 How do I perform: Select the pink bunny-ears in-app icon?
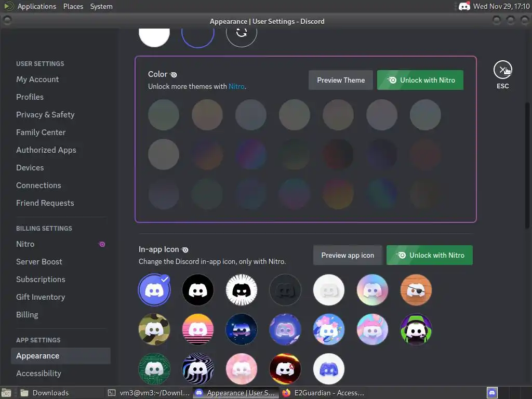click(x=372, y=329)
